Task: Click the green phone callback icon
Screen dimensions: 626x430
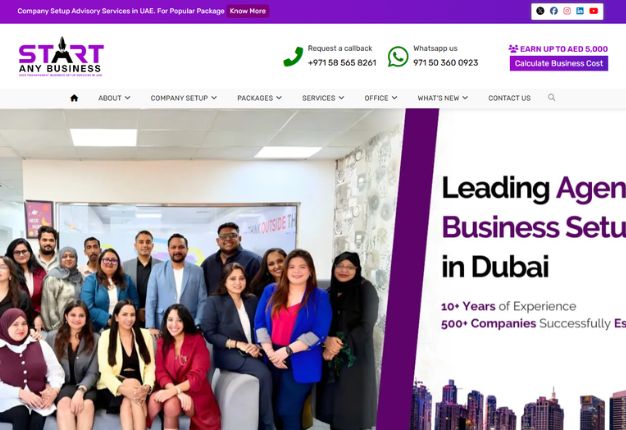Action: click(293, 56)
